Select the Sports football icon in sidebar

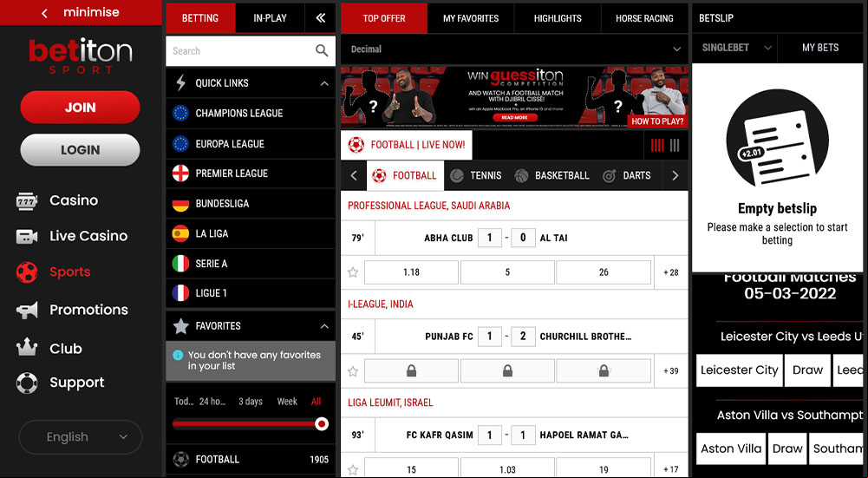tap(27, 272)
